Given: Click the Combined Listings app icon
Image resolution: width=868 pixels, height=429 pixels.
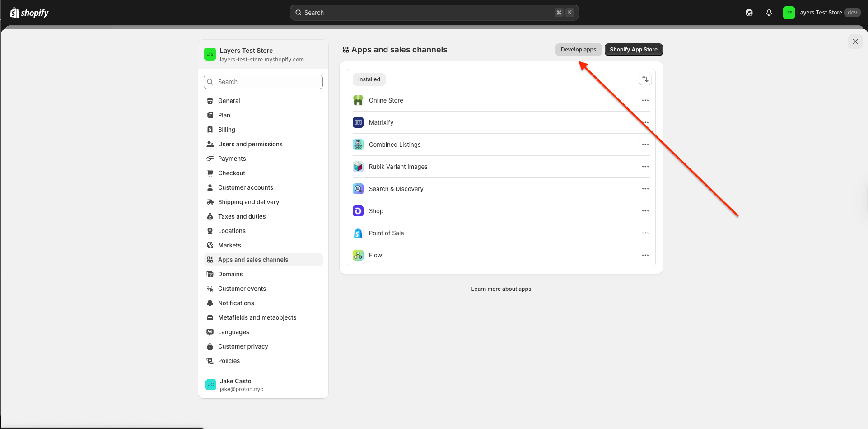Looking at the screenshot, I should point(358,145).
